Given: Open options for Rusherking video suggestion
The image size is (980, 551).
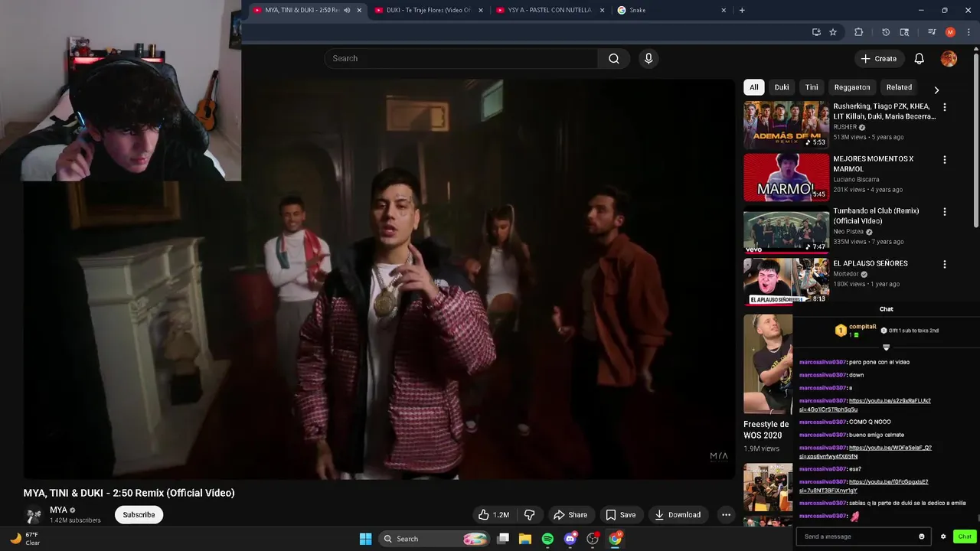Looking at the screenshot, I should [944, 108].
